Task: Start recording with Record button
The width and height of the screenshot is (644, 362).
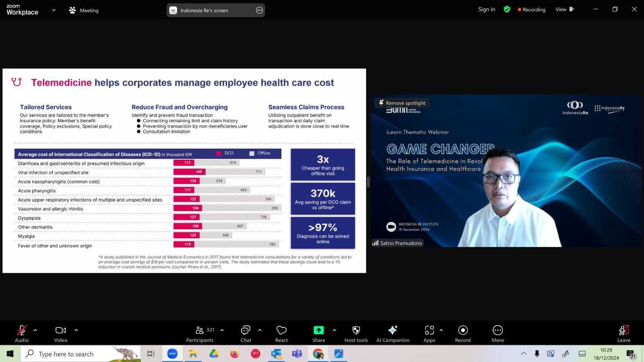Action: coord(463,333)
